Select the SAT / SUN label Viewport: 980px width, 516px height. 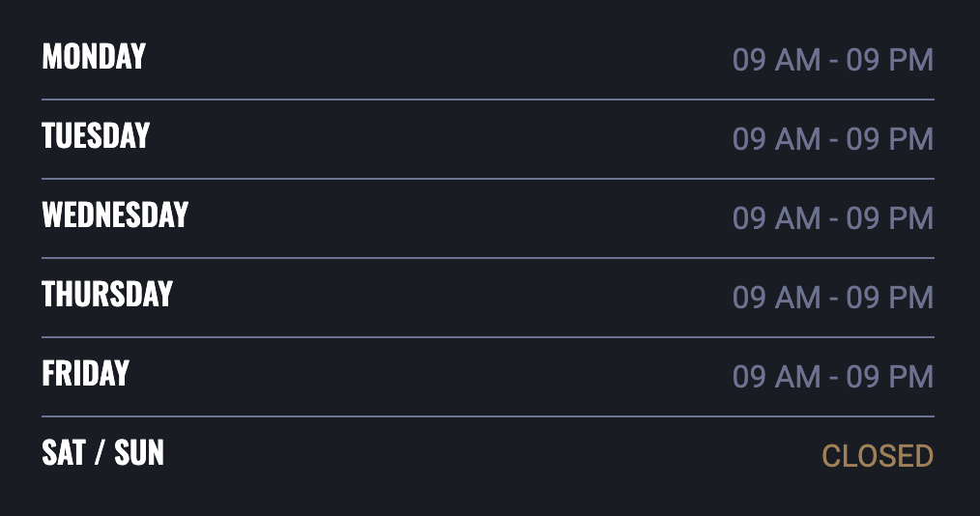tap(102, 453)
